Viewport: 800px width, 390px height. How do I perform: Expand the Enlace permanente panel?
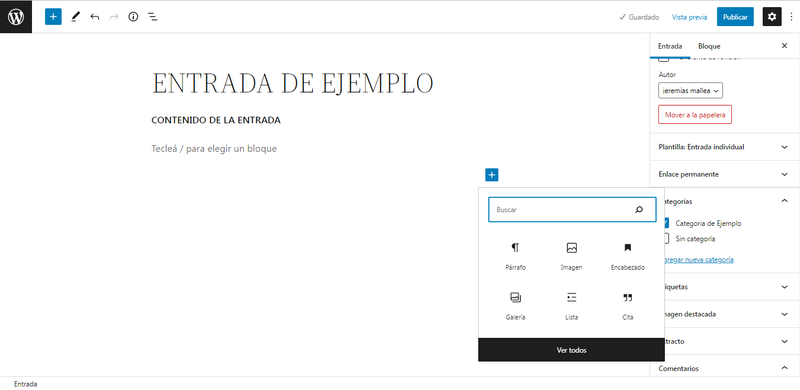coord(724,174)
